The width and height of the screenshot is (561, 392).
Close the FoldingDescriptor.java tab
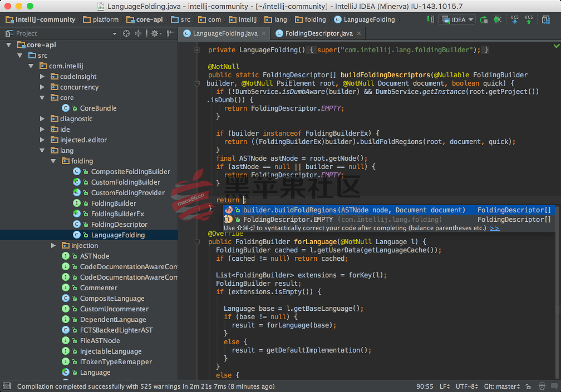(359, 33)
